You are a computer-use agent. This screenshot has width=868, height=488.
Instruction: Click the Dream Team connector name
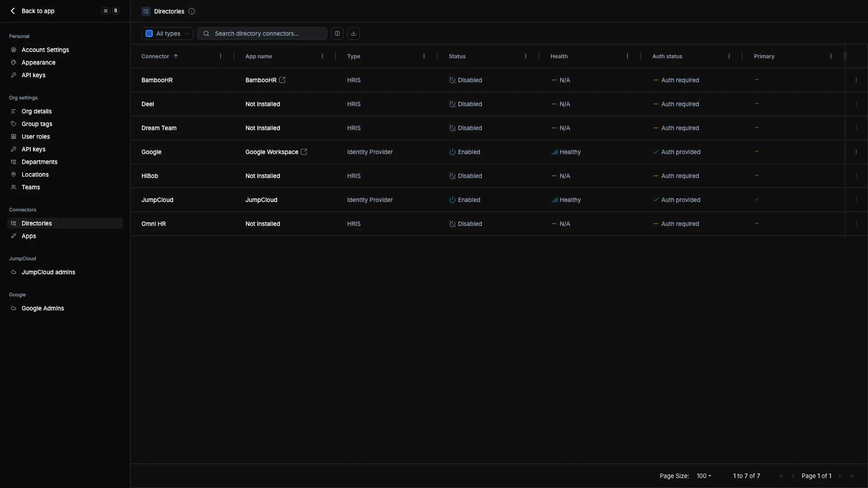(x=159, y=128)
